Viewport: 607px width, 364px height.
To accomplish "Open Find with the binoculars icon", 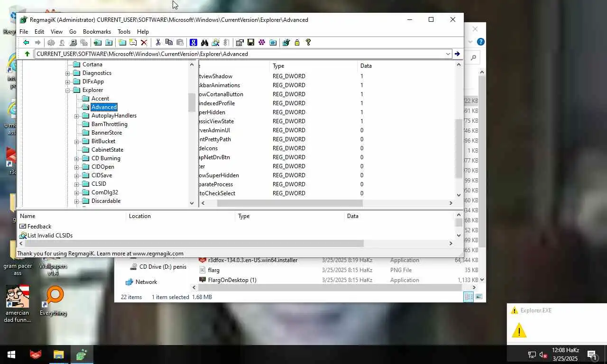I will tap(204, 43).
